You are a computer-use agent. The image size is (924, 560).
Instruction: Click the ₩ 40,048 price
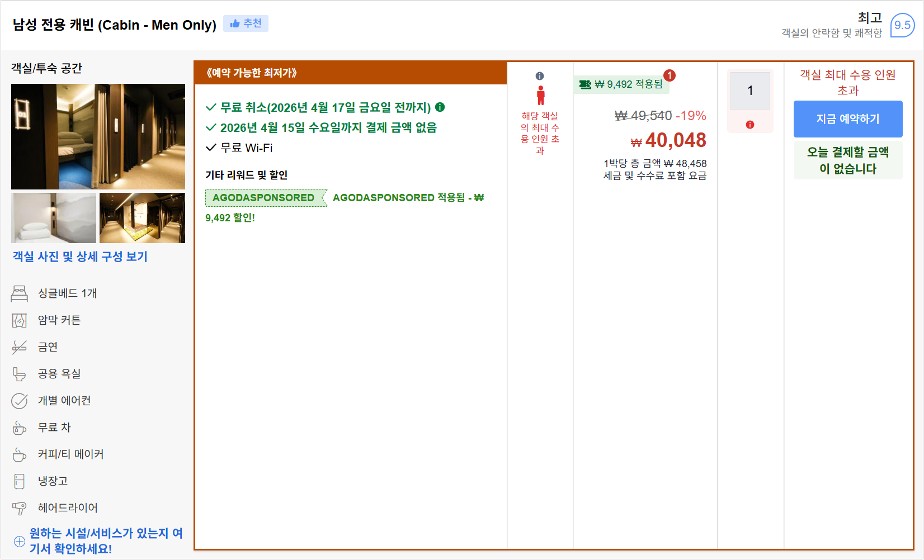[x=669, y=140]
